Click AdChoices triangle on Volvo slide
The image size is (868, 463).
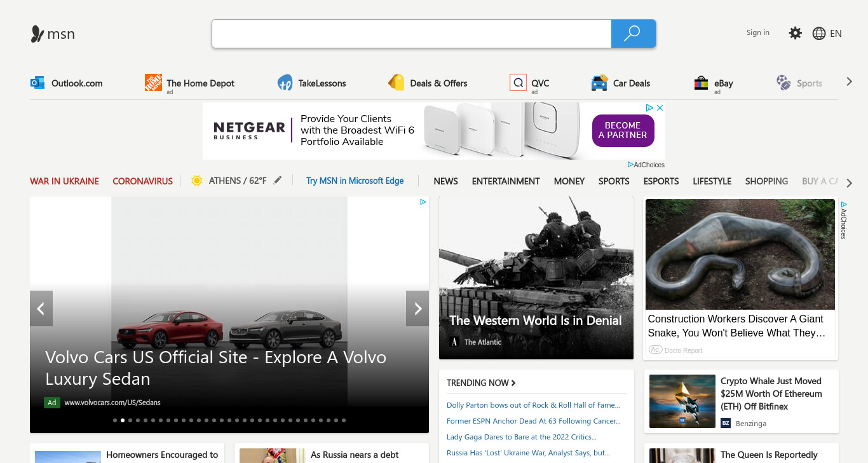(423, 202)
